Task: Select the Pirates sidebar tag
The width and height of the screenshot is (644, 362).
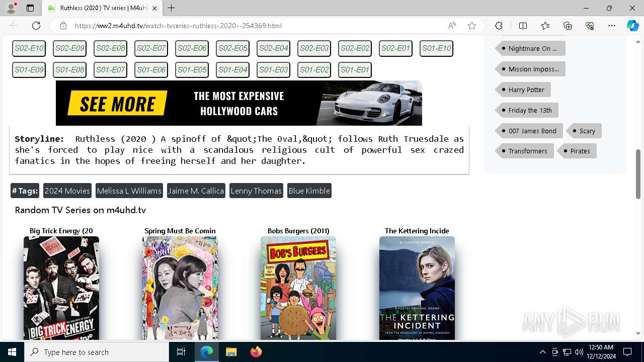Action: point(577,151)
